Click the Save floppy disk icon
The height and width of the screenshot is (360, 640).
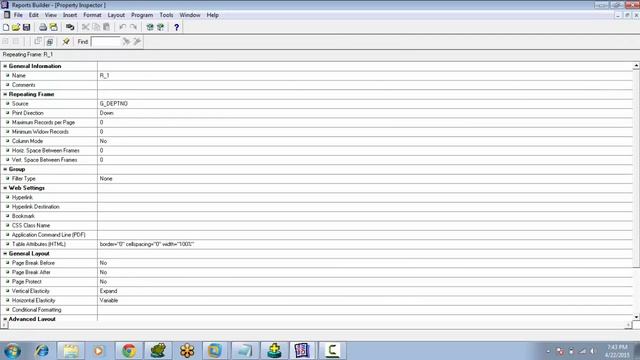[x=27, y=27]
